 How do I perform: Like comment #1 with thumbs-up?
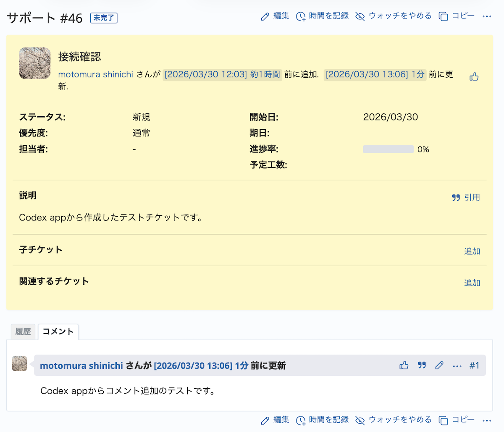[404, 365]
